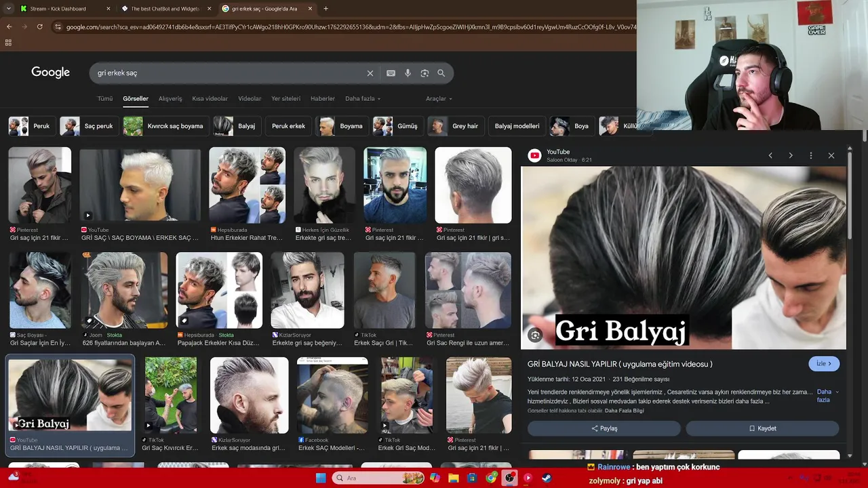The width and height of the screenshot is (868, 488).
Task: Start voice search with microphone icon
Action: click(408, 73)
